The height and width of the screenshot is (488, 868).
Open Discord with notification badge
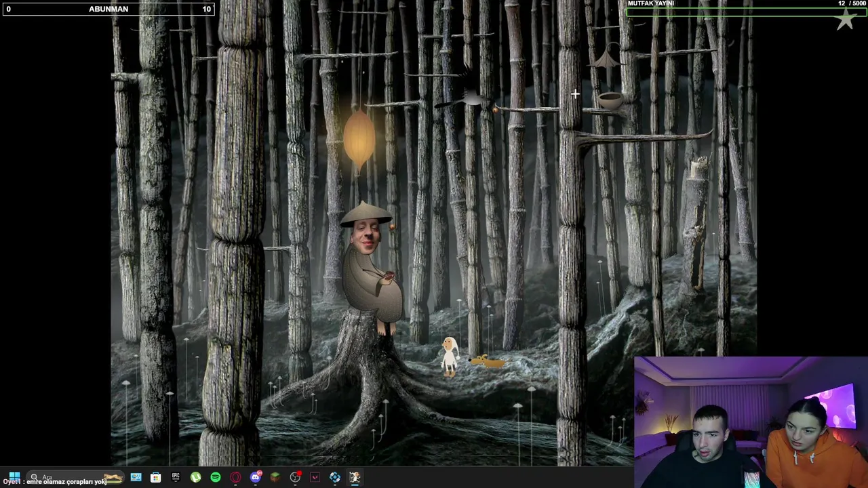click(x=256, y=477)
